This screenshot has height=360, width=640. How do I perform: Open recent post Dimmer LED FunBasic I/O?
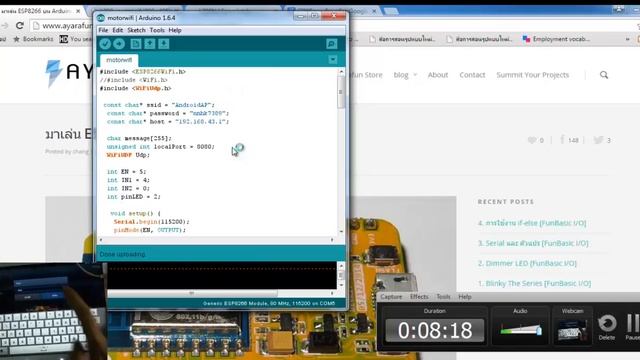(527, 263)
